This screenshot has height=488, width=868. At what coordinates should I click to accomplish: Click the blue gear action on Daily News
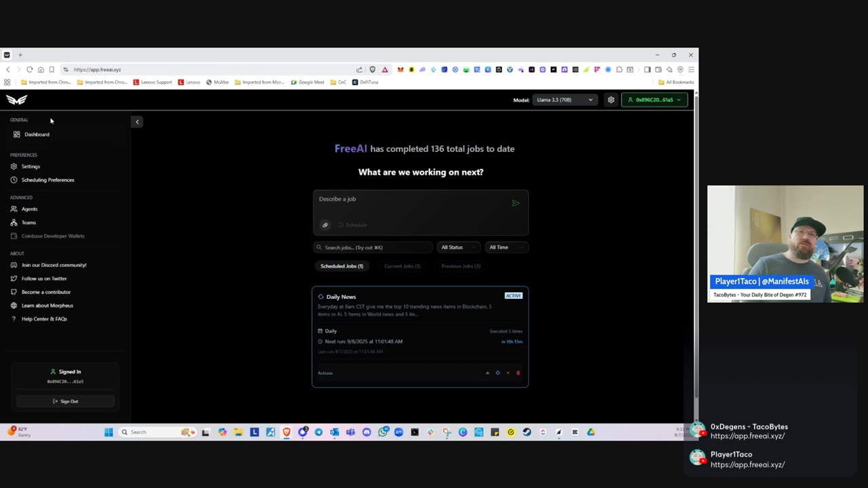[x=498, y=373]
